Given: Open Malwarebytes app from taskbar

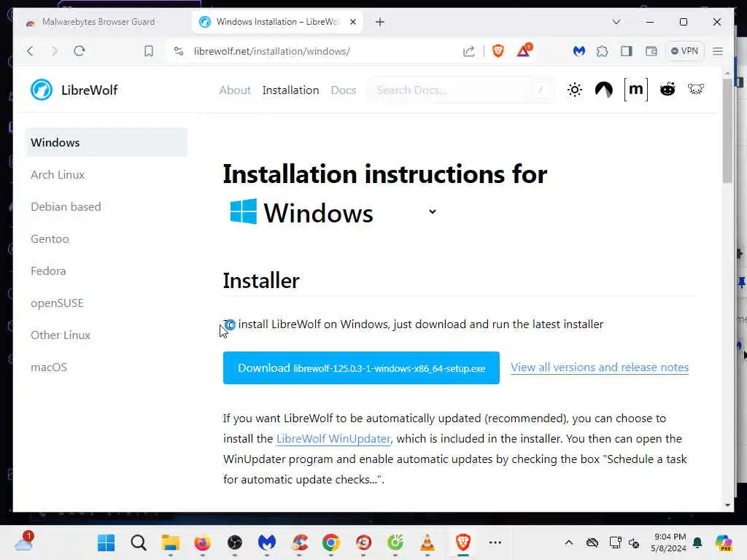Looking at the screenshot, I should [267, 542].
